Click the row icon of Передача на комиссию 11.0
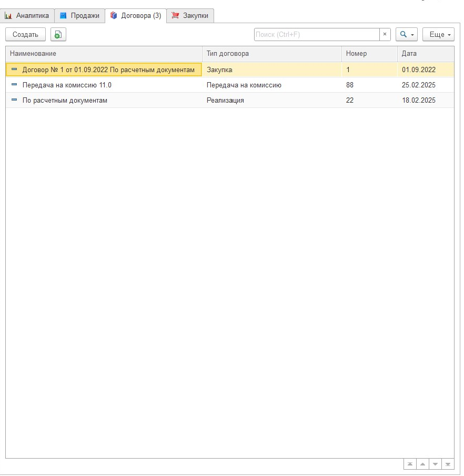This screenshot has height=476, width=464. (x=14, y=85)
